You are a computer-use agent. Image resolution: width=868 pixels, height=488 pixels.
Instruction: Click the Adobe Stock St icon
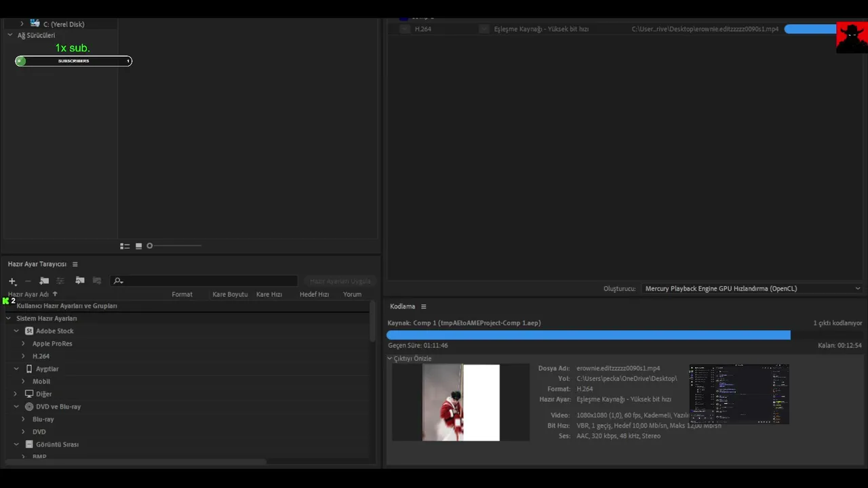pos(29,331)
